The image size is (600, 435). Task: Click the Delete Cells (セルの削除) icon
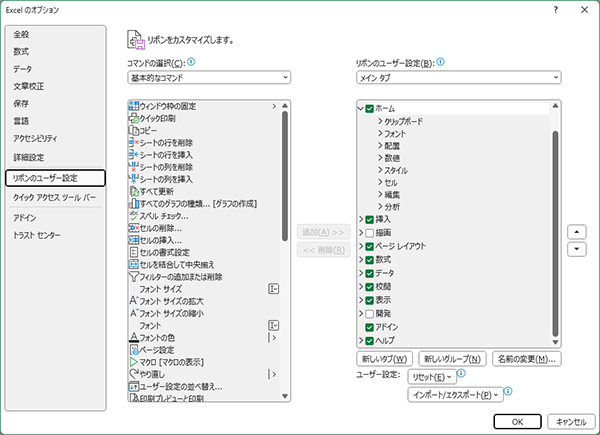tap(134, 228)
